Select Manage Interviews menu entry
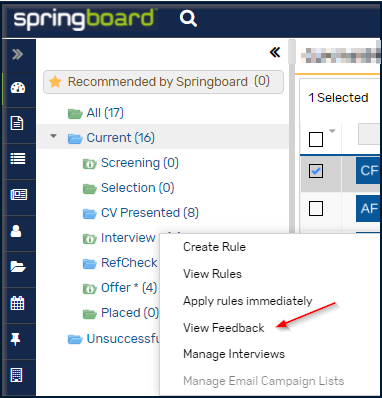Viewport: 382px width, 398px height. coord(234,354)
